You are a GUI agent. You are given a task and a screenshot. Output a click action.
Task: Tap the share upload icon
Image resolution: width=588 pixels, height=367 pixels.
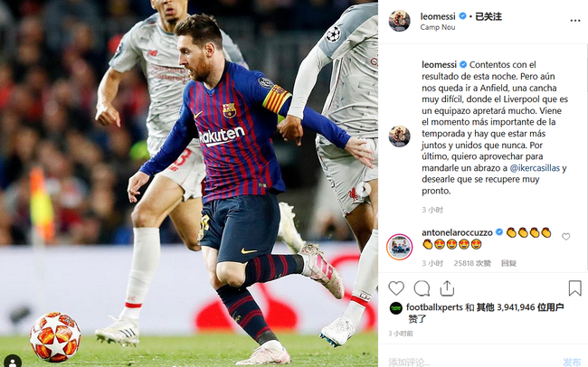447,288
